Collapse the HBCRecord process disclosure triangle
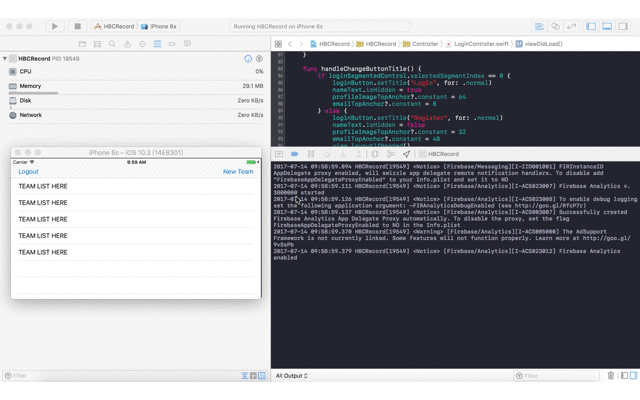The image size is (640, 400). 5,59
